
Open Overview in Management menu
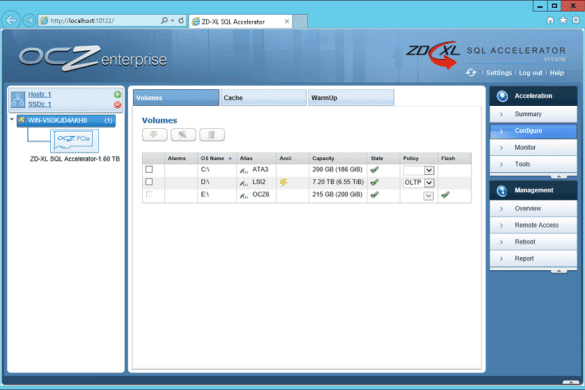[533, 209]
